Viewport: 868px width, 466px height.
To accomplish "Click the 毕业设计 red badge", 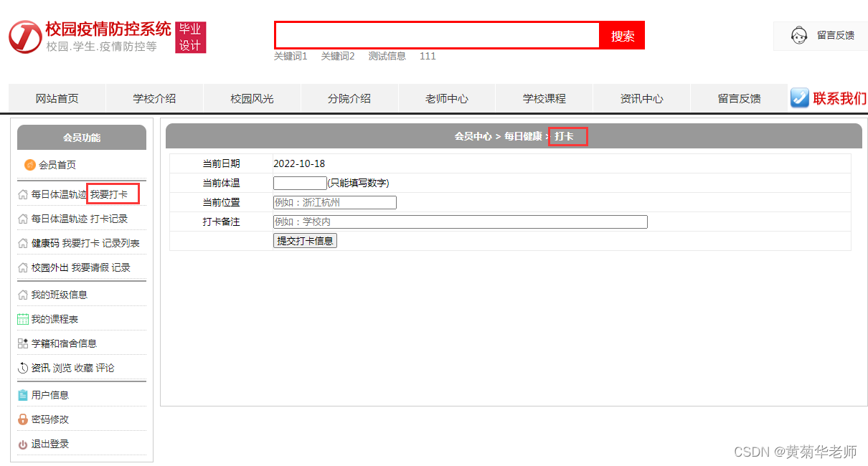I will click(191, 37).
